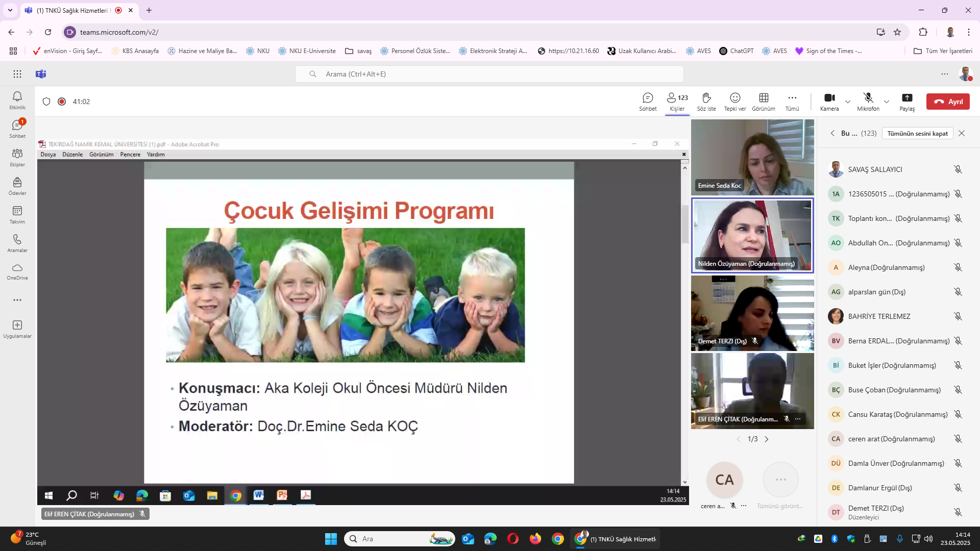The width and height of the screenshot is (980, 551).
Task: Toggle mic for SAVAŞ SALLAYICI
Action: 958,169
